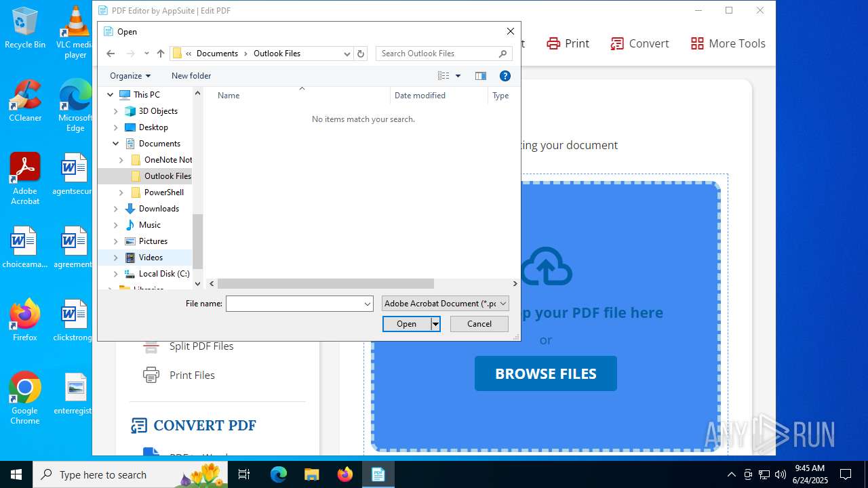
Task: Expand the OneNote Notebooks folder node
Action: pyautogui.click(x=121, y=160)
